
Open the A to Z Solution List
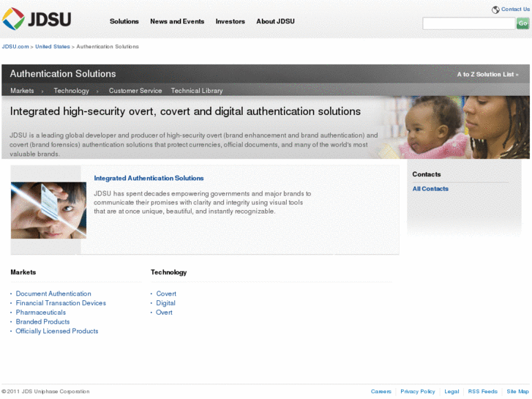click(487, 75)
